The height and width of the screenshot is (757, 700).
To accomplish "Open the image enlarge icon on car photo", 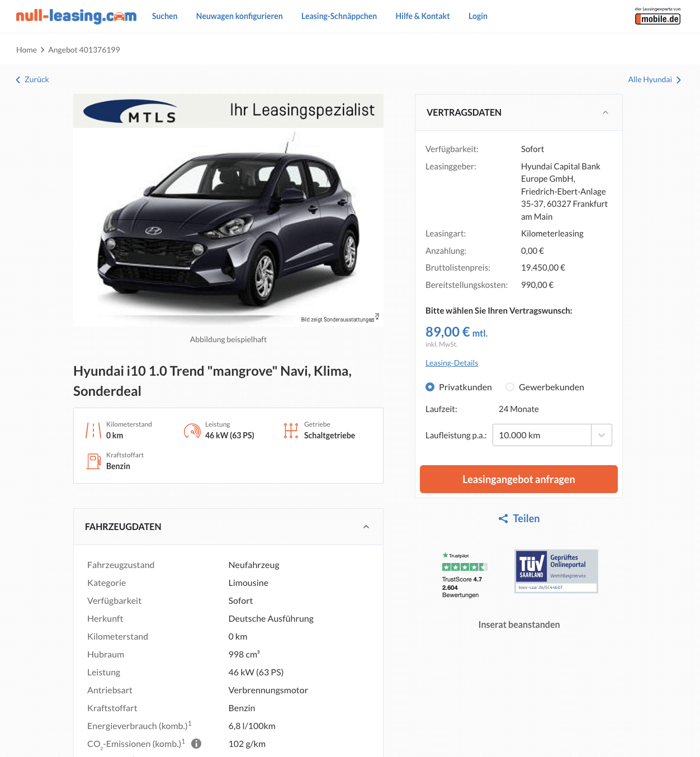I will (377, 316).
